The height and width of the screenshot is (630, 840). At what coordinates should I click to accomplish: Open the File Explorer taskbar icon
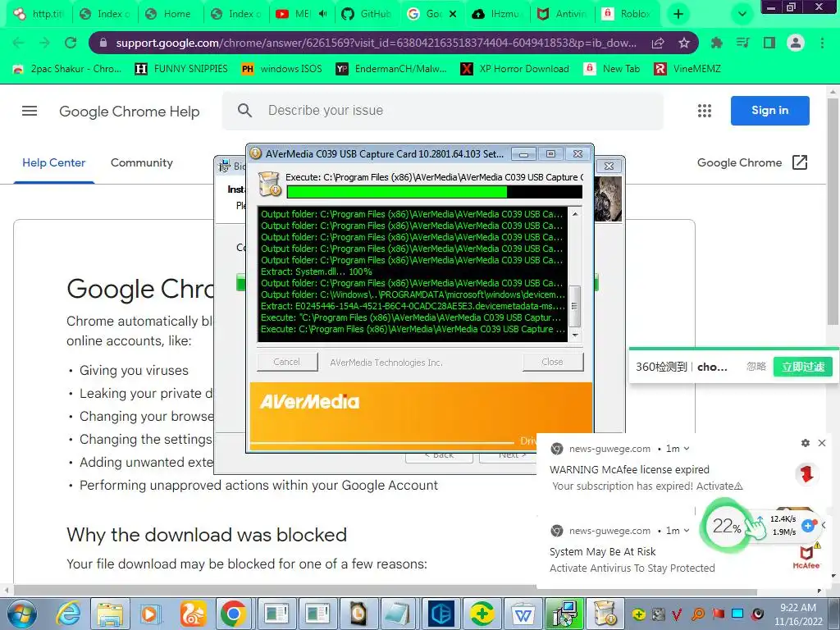[x=109, y=614]
